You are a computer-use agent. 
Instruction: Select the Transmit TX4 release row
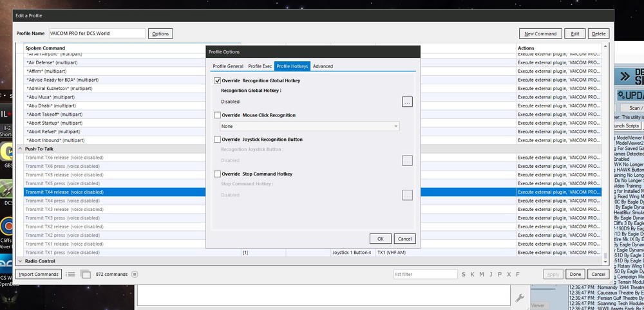tap(312, 192)
